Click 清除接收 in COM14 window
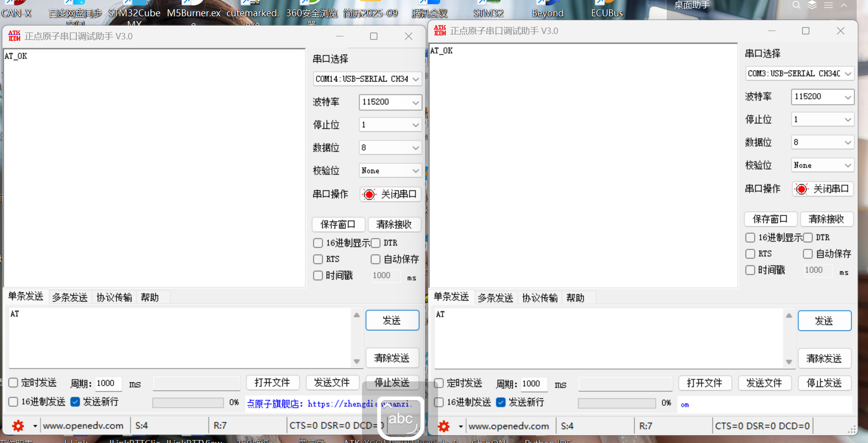Image resolution: width=868 pixels, height=443 pixels. (394, 224)
